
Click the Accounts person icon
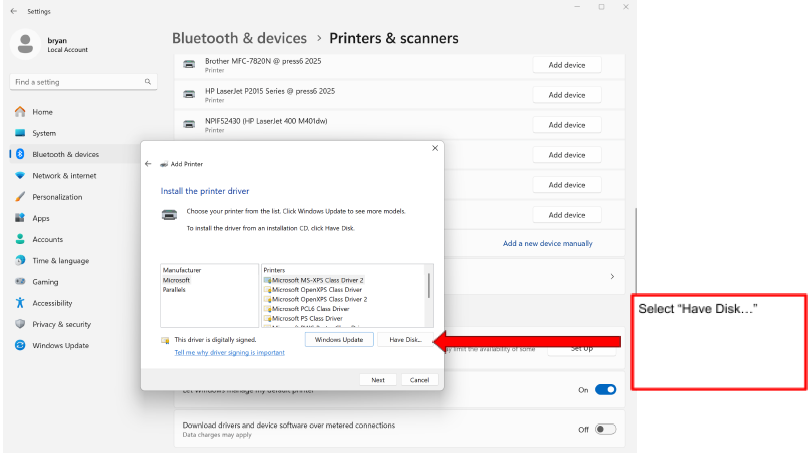click(x=20, y=239)
